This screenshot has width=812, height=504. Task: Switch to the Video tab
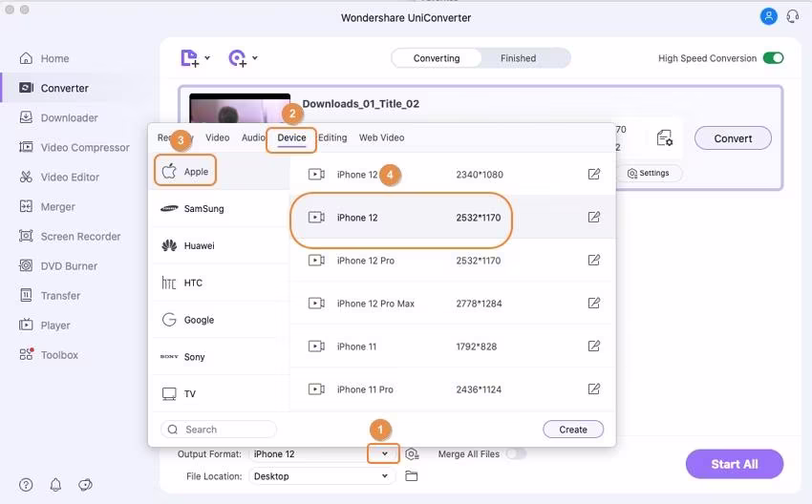coord(218,137)
